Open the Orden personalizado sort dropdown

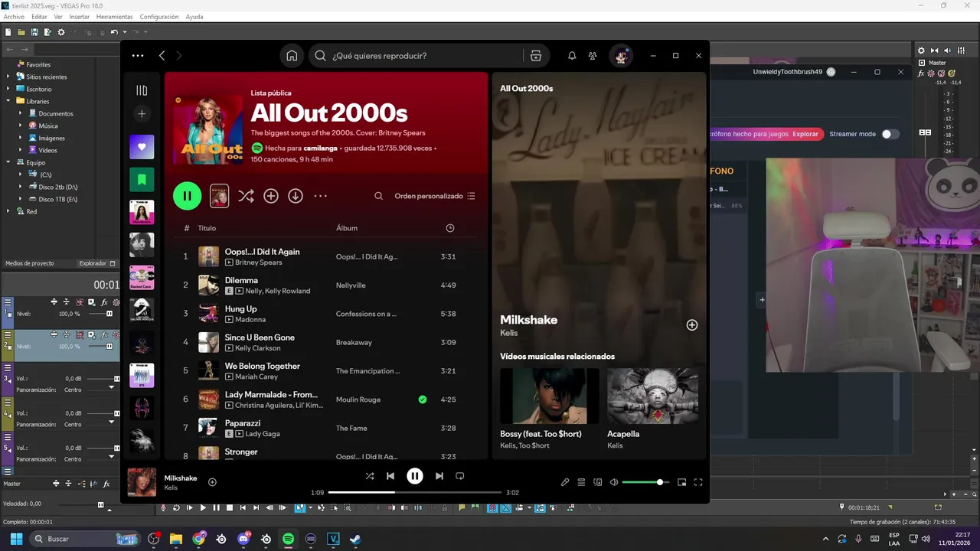click(x=435, y=196)
